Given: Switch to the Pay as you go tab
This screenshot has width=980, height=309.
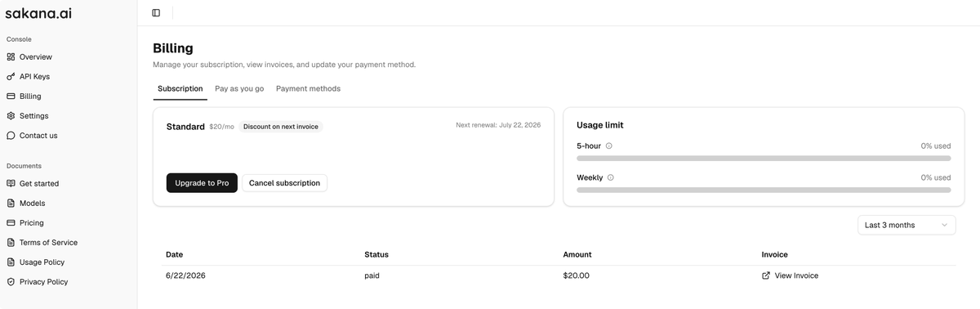Looking at the screenshot, I should coord(239,88).
